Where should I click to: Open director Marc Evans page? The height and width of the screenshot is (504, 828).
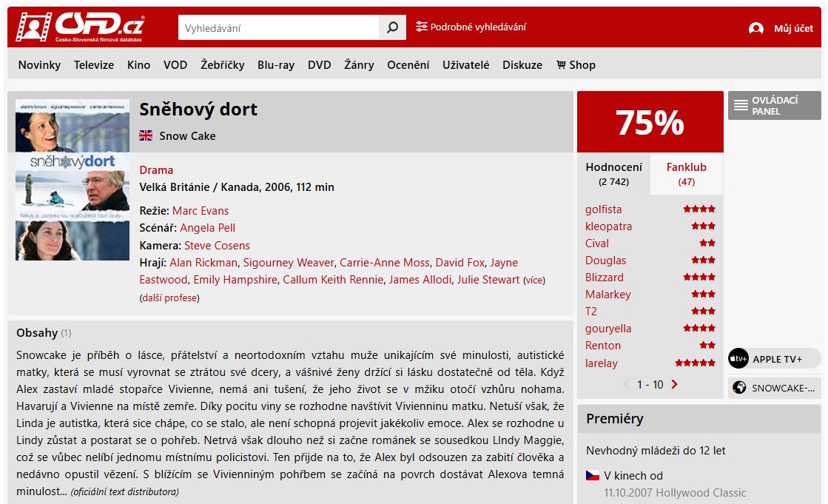[201, 211]
